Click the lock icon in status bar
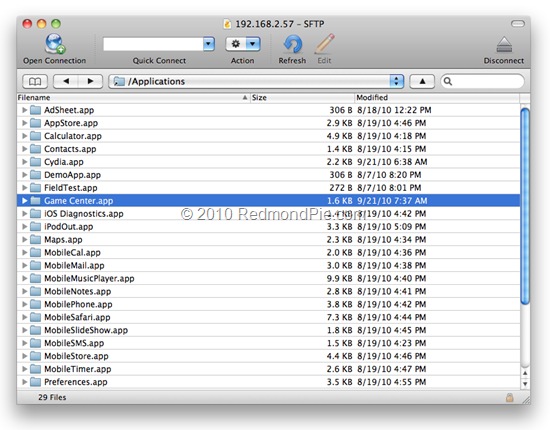 point(509,397)
